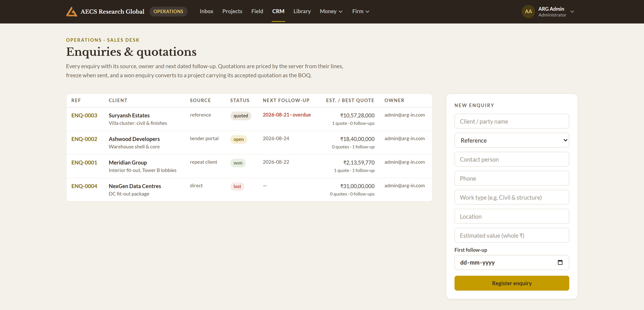Click the Ashwood Developers client name

(x=134, y=139)
